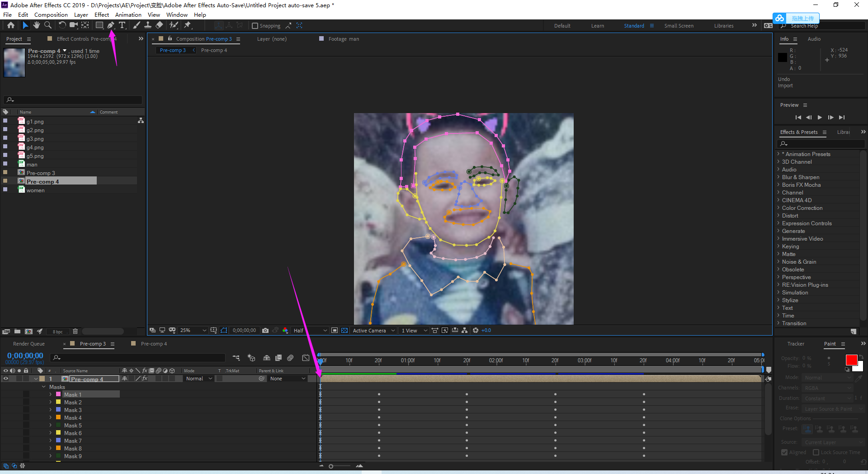Create a new folder in Project panel
The height and width of the screenshot is (474, 868).
coord(17,332)
